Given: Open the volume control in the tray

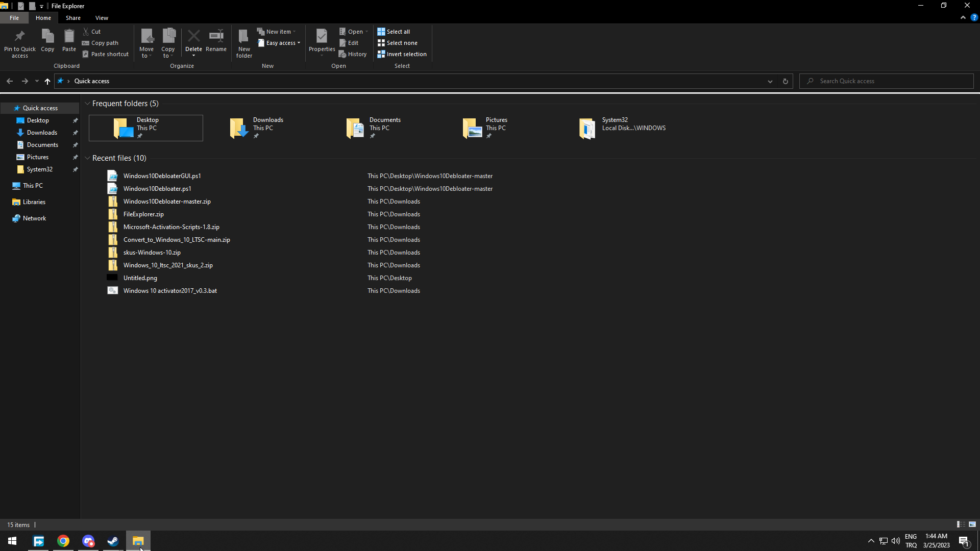Looking at the screenshot, I should [896, 541].
